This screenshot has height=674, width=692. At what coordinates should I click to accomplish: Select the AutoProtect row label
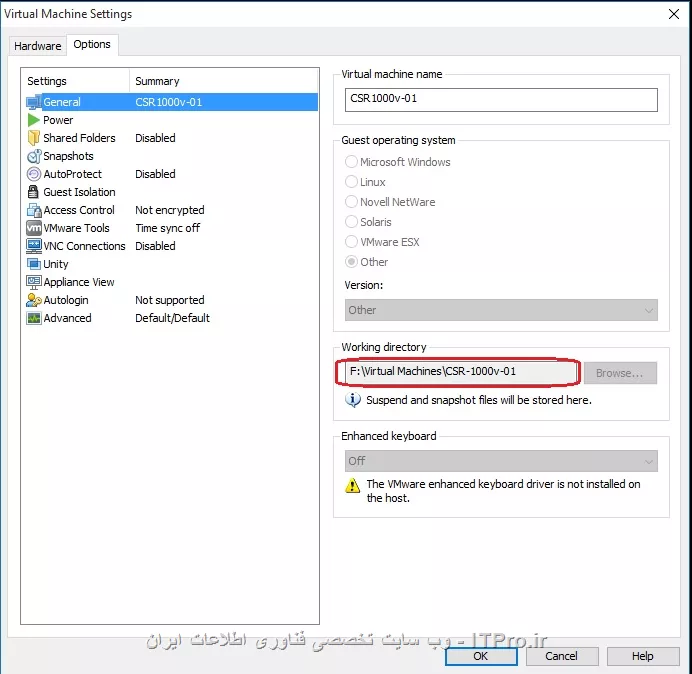72,174
